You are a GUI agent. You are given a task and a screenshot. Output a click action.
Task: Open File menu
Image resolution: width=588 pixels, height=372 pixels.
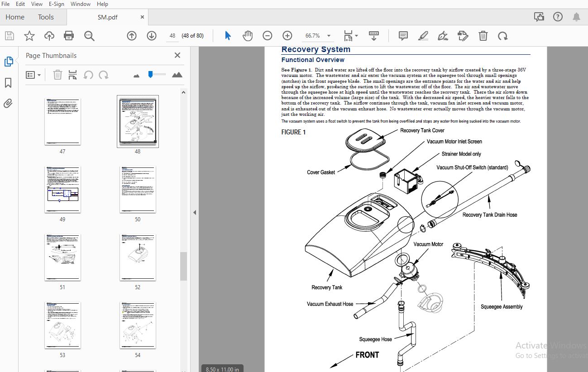pos(6,4)
